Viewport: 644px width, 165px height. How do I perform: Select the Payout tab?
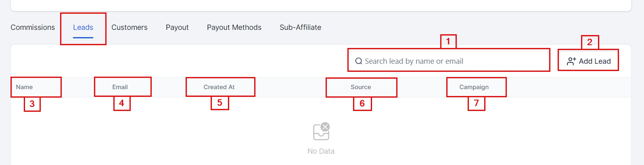tap(177, 27)
